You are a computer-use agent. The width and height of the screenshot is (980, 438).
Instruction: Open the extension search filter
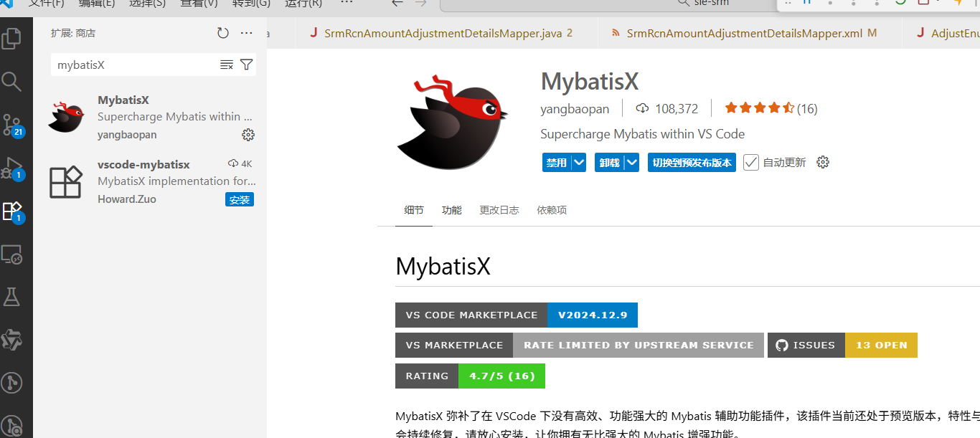tap(246, 65)
